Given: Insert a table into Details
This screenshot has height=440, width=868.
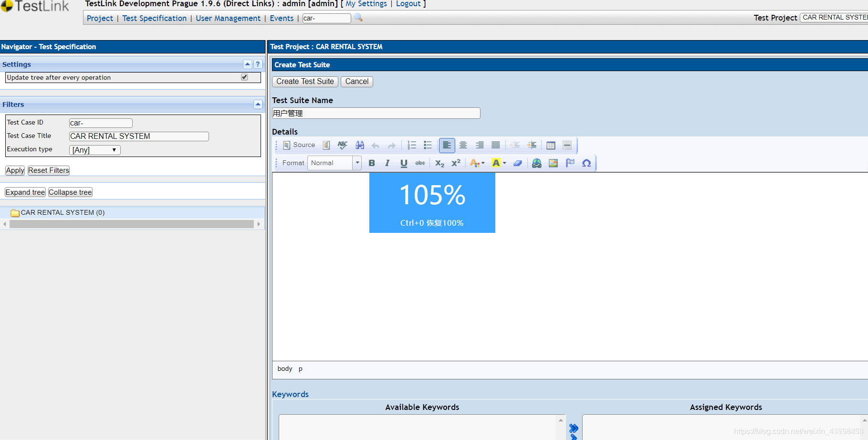Looking at the screenshot, I should coord(551,145).
